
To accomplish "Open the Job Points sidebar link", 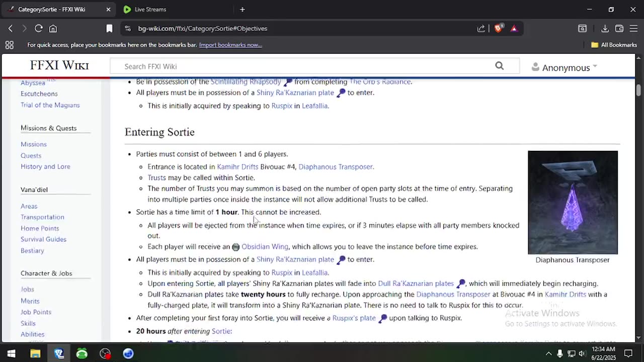I will tap(36, 312).
